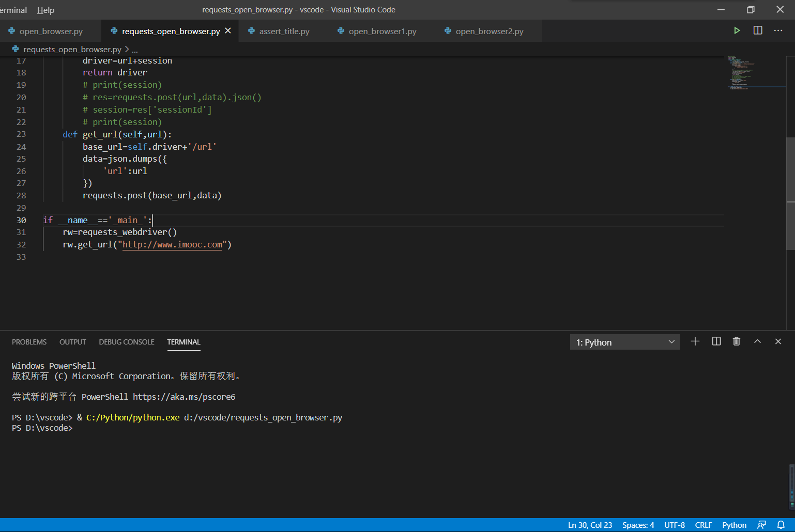Switch to assert_title.py tab
Screen dimensions: 795x532
284,31
